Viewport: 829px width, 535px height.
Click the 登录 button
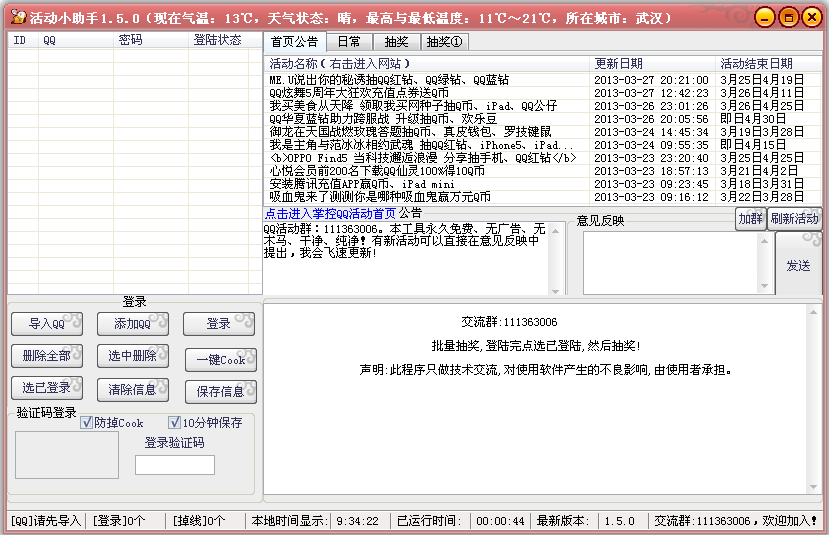[x=219, y=324]
